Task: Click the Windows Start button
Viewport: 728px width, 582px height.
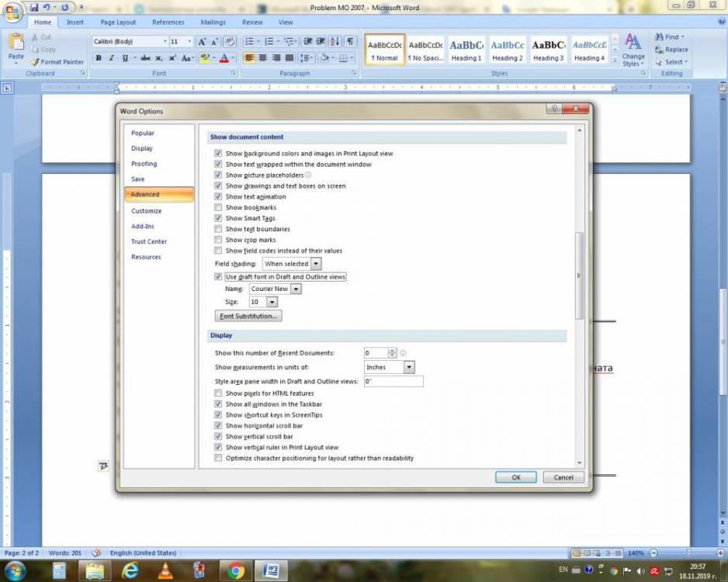Action: tap(15, 570)
